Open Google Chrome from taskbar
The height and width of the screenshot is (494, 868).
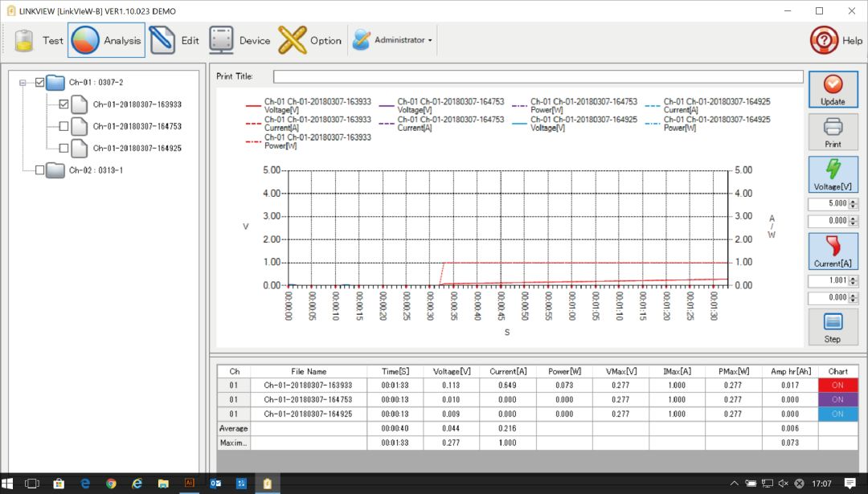111,484
